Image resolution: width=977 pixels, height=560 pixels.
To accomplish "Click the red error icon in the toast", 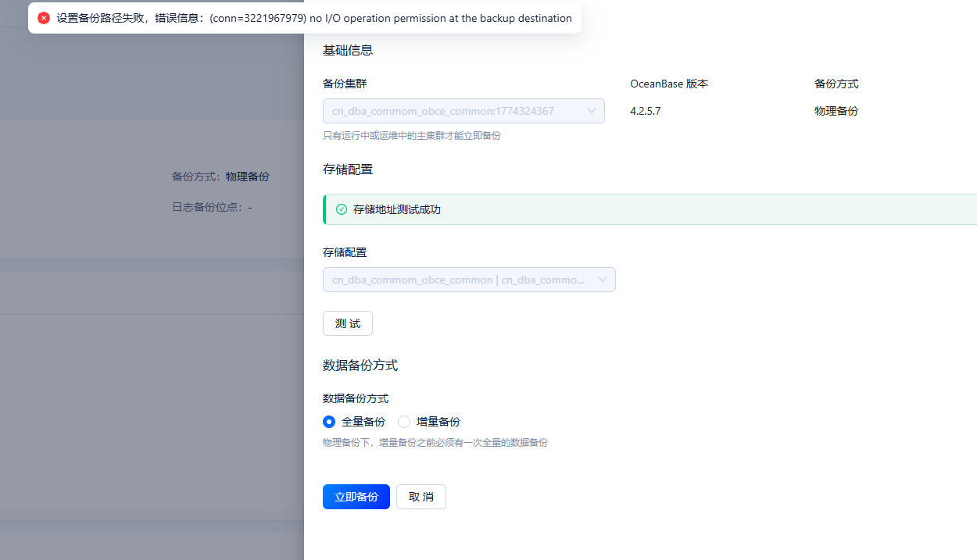I will click(44, 18).
